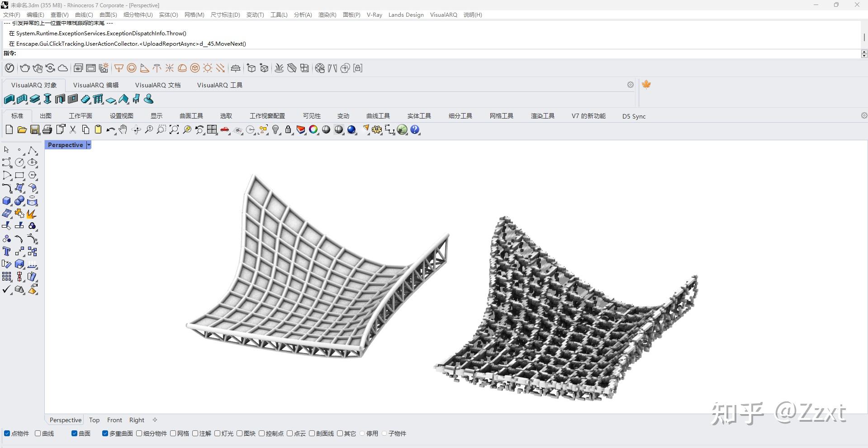Switch to Front viewport tab
The height and width of the screenshot is (448, 868).
114,420
